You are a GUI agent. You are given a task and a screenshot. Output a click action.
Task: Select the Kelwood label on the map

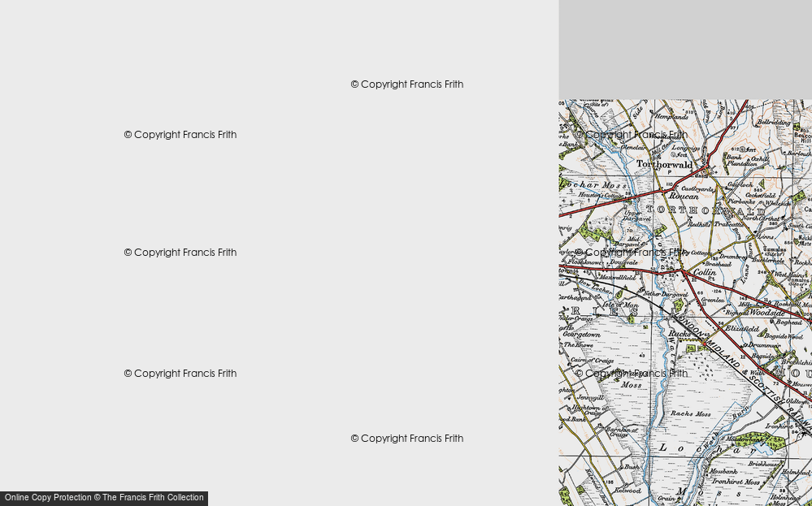tap(627, 490)
